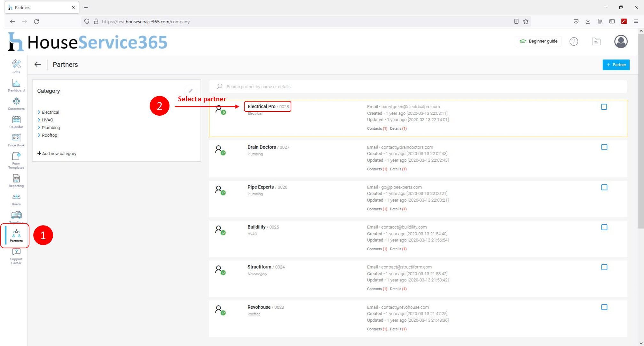The width and height of the screenshot is (644, 346).
Task: Reload the page in the browser
Action: click(36, 21)
